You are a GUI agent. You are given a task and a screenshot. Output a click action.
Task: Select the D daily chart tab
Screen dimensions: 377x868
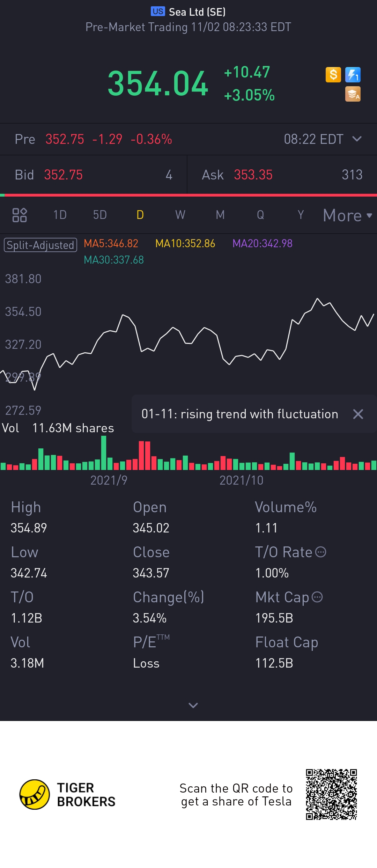click(140, 215)
